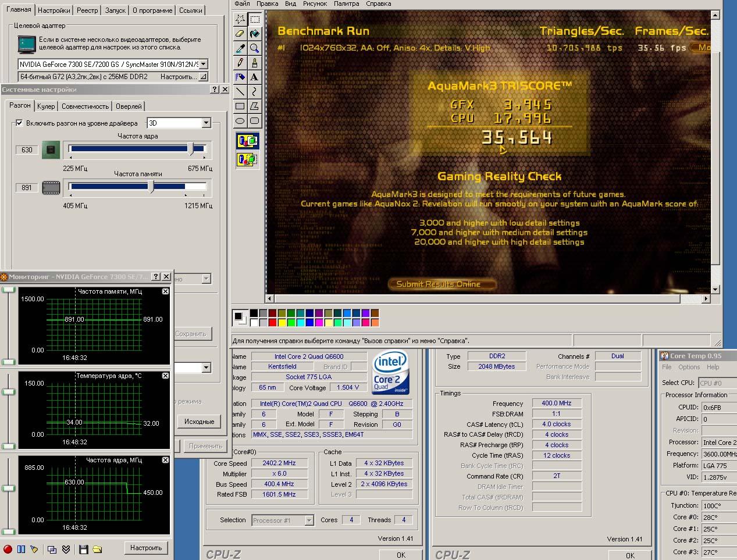Go to the Реестр tab in RivaTuner
The width and height of the screenshot is (737, 560).
point(87,10)
